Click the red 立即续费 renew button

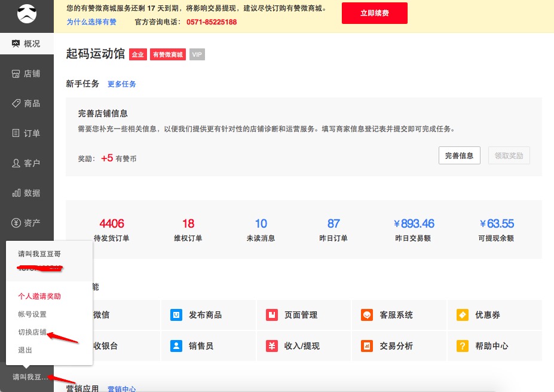tap(375, 13)
